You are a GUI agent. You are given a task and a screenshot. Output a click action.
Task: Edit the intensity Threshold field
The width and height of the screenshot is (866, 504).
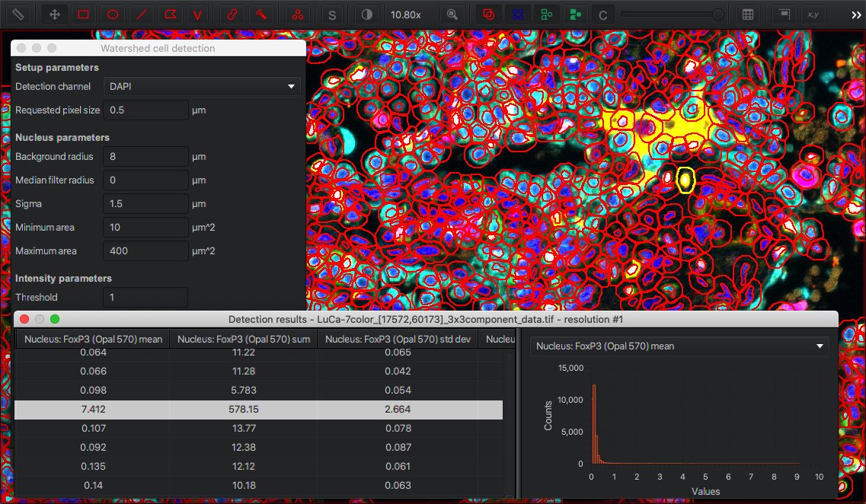(x=145, y=297)
